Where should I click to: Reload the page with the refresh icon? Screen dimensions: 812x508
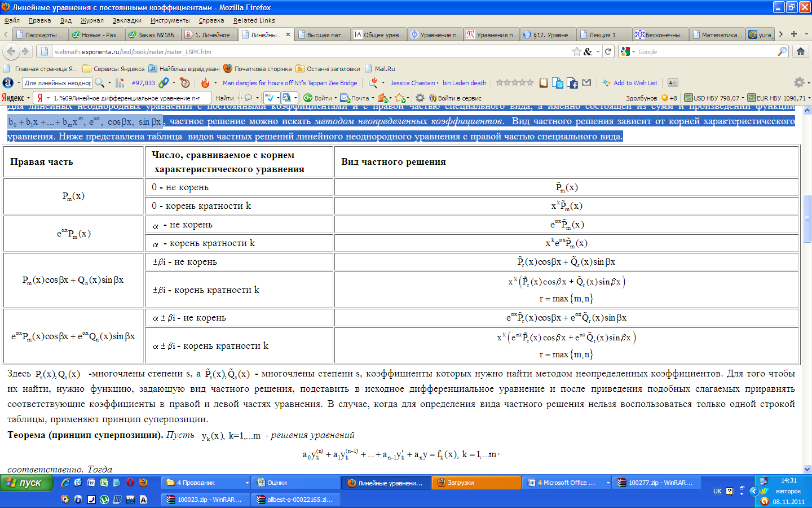(608, 51)
